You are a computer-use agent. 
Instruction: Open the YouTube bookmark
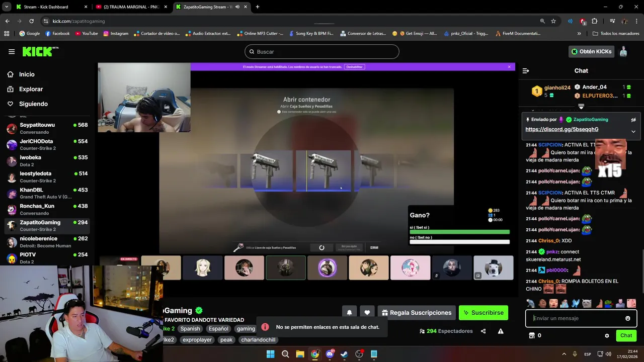87,34
